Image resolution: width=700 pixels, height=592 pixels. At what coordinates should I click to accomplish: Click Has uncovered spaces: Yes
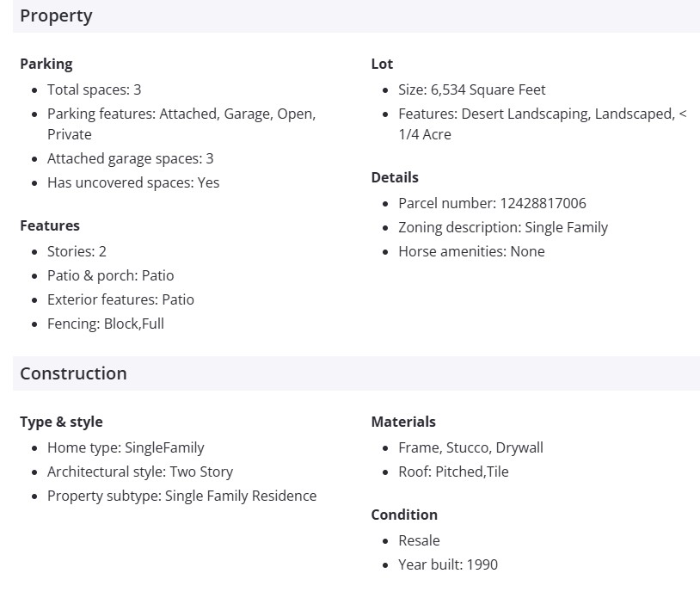pyautogui.click(x=133, y=182)
